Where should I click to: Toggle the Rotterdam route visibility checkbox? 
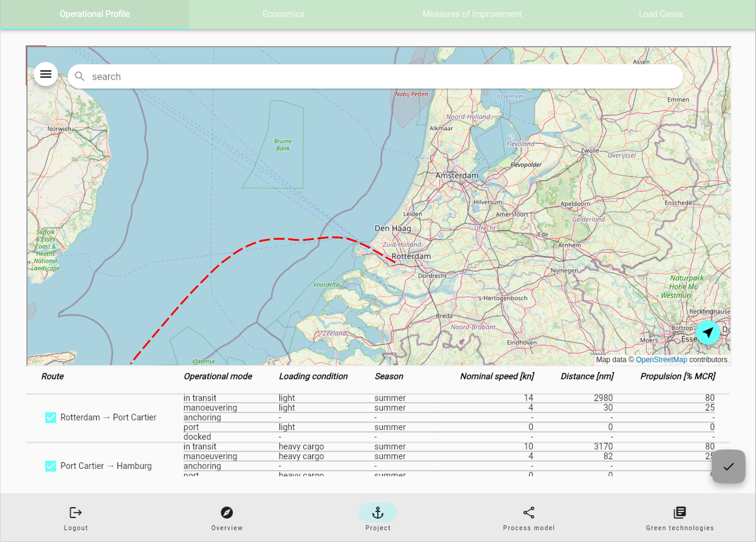(x=50, y=417)
